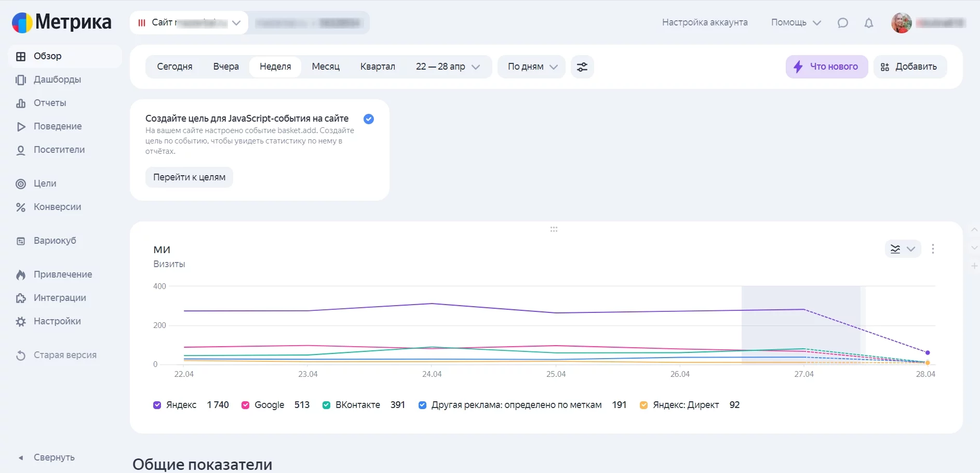Image resolution: width=980 pixels, height=473 pixels.
Task: Disable the ВКонтакте series in legend
Action: coord(326,405)
